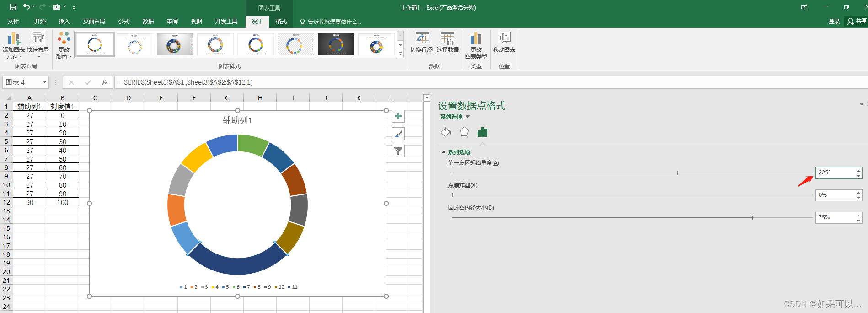The width and height of the screenshot is (868, 313).
Task: Click cell B12 with value 100
Action: (x=63, y=202)
